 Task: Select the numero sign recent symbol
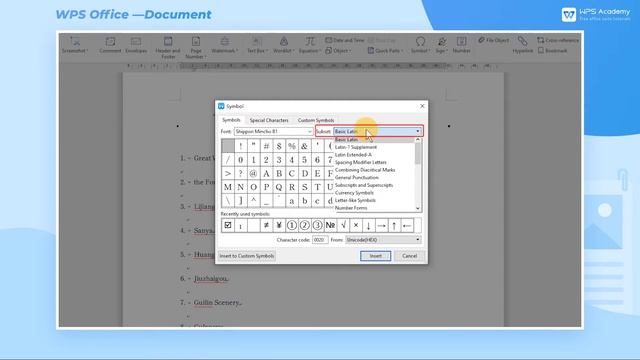(330, 225)
